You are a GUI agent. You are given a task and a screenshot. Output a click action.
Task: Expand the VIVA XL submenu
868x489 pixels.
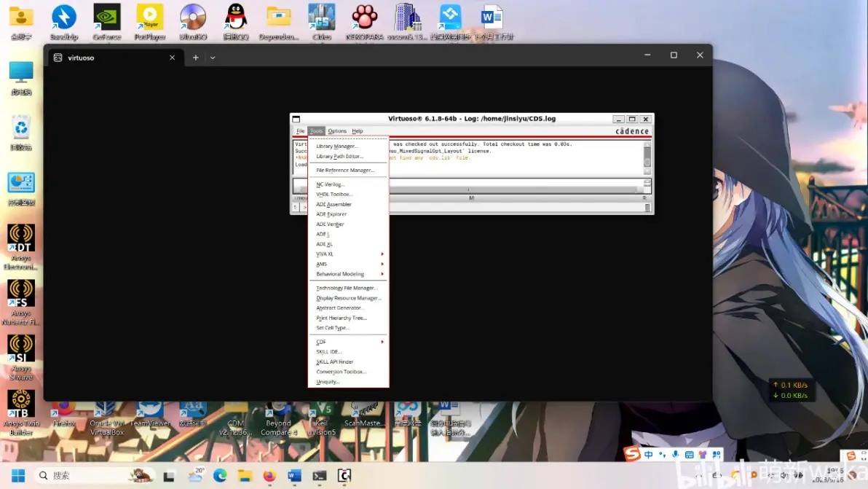pos(348,254)
